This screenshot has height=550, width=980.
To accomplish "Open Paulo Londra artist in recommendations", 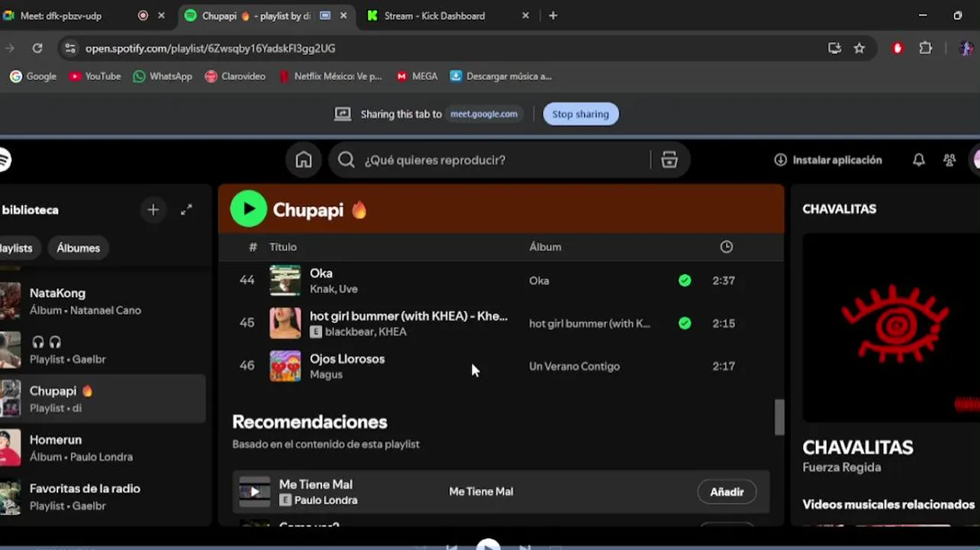I will 326,500.
